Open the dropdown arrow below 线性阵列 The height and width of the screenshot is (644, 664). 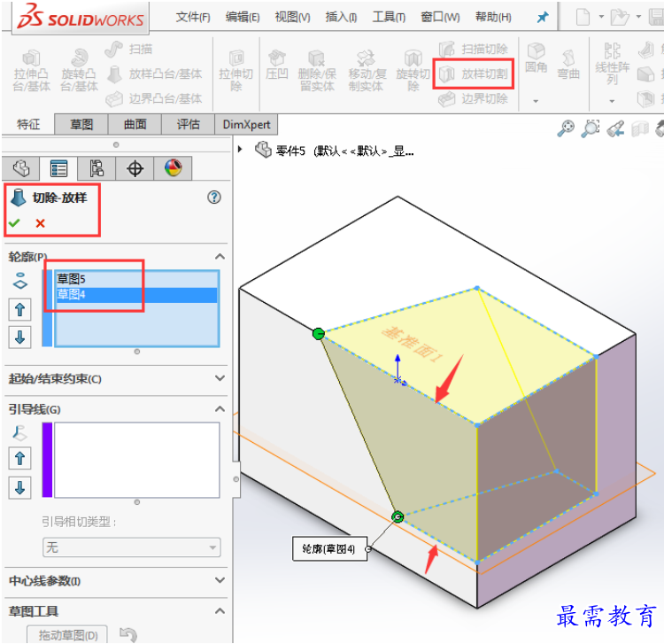point(612,101)
